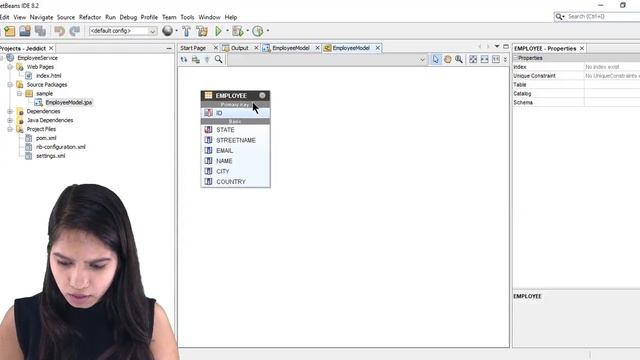Open the Tools menu
The height and width of the screenshot is (360, 640).
pos(187,17)
